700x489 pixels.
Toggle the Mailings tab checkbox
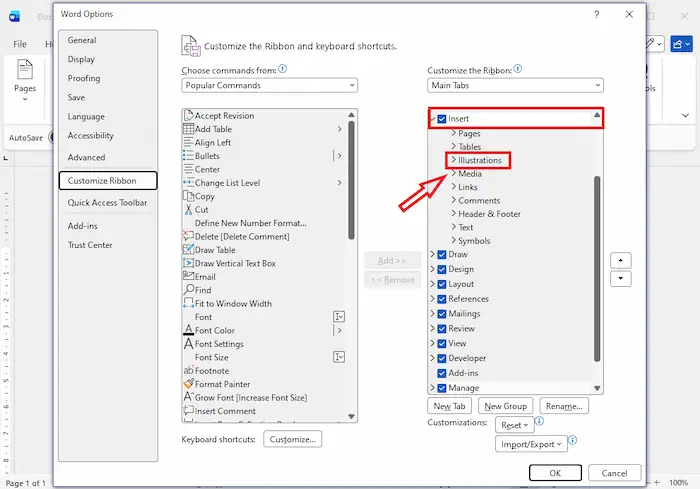click(442, 314)
